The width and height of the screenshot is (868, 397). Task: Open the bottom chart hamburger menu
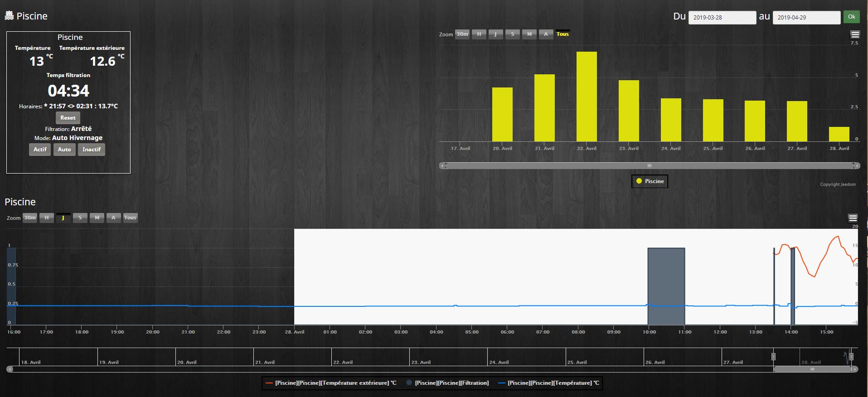click(853, 218)
